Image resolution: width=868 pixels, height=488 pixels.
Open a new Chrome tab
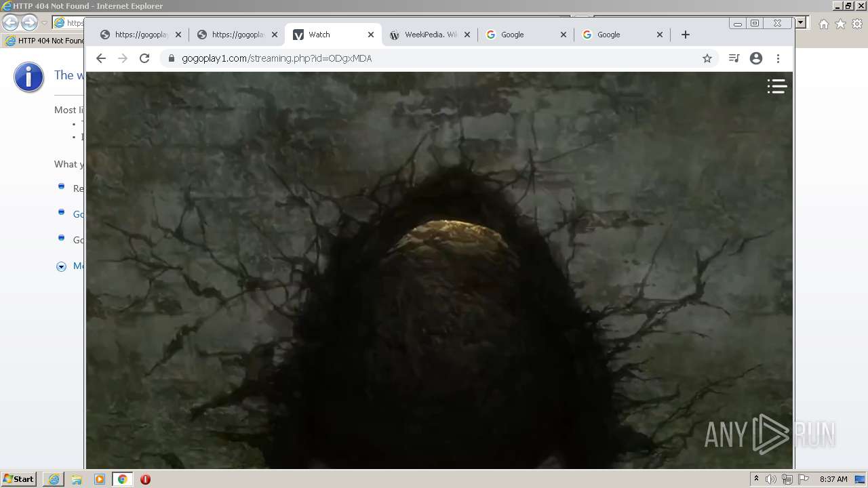(686, 35)
